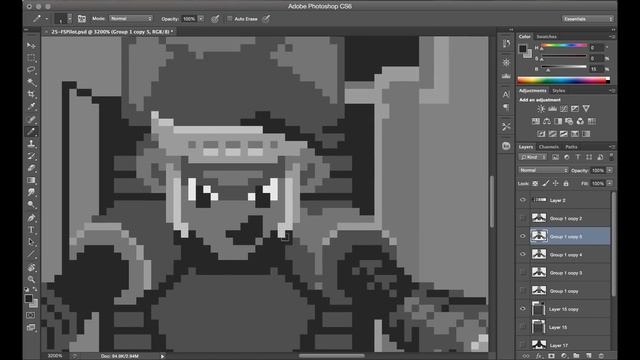
Task: Hide Layer 2 visibility eye
Action: [523, 200]
